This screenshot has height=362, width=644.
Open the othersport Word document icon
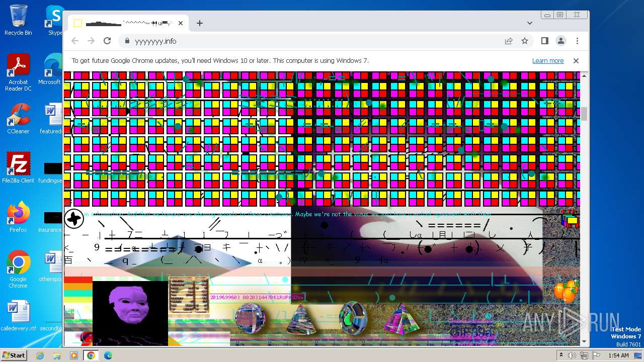coord(52,266)
